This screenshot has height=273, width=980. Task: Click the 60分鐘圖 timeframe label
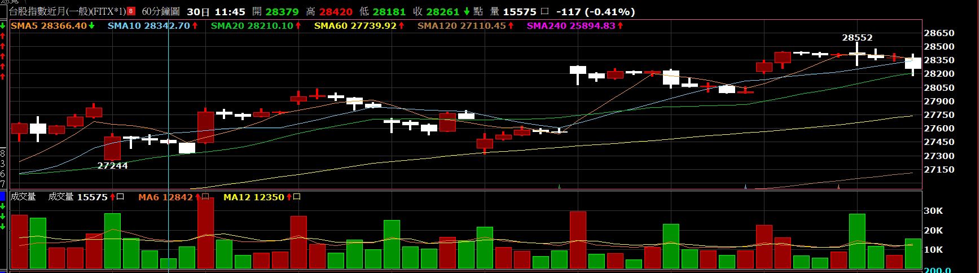coord(160,11)
